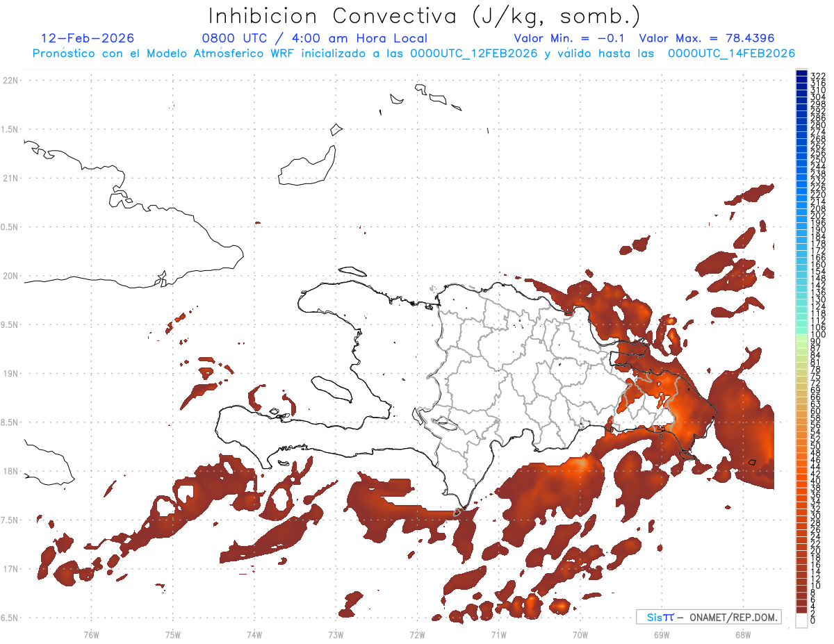Screen dimensions: 834x644
Task: Click the "68W" longitude label
Action: [x=743, y=634]
